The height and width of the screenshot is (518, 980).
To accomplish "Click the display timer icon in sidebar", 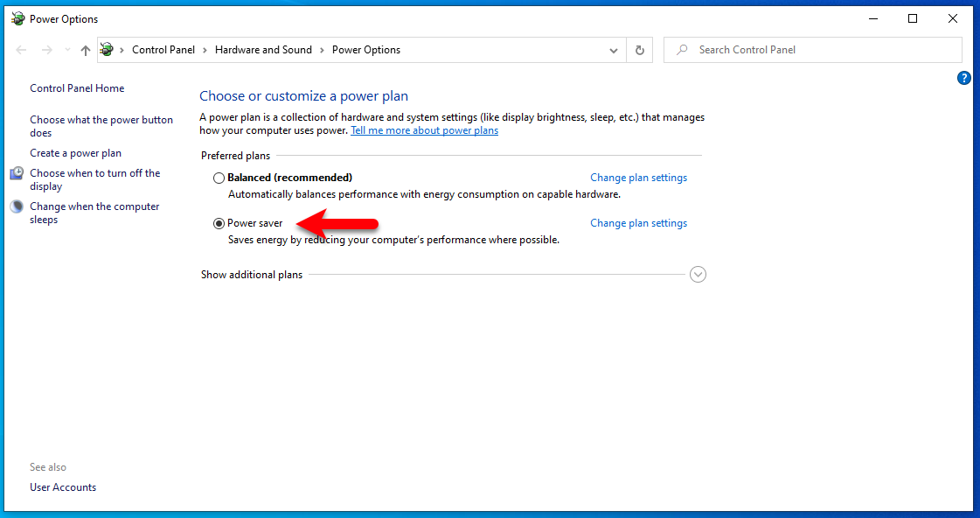I will coord(17,173).
